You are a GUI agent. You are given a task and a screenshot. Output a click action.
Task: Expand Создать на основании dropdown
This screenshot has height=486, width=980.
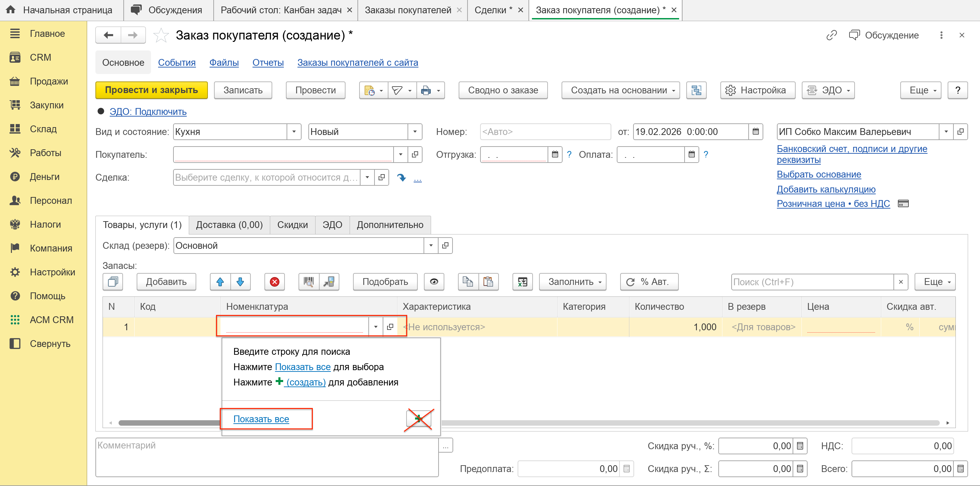[x=620, y=90]
